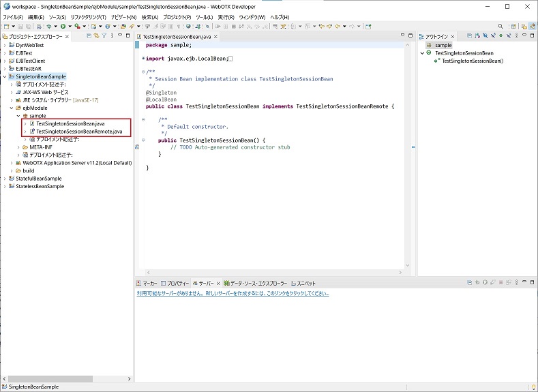Click the New file wizard toolbar icon
Viewport: 538px width, 392px height.
click(x=7, y=26)
